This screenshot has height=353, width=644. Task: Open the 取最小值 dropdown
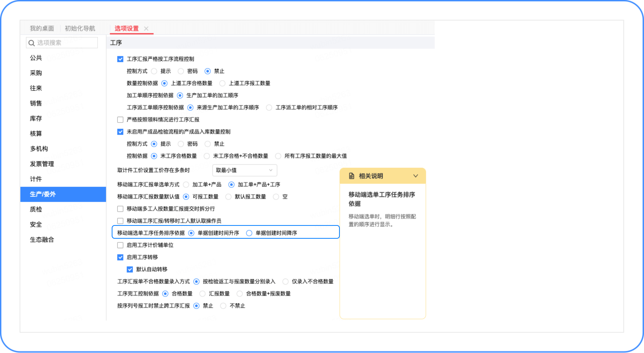[x=244, y=170]
